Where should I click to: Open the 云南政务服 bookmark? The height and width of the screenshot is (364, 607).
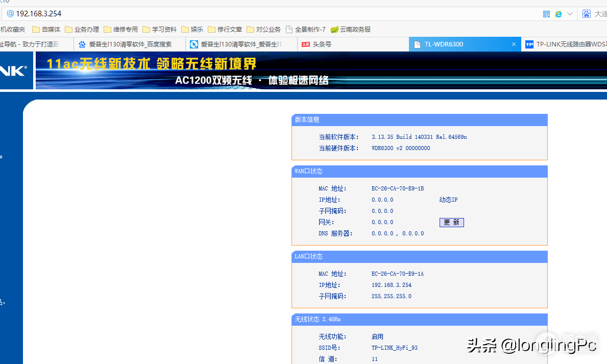pos(353,29)
